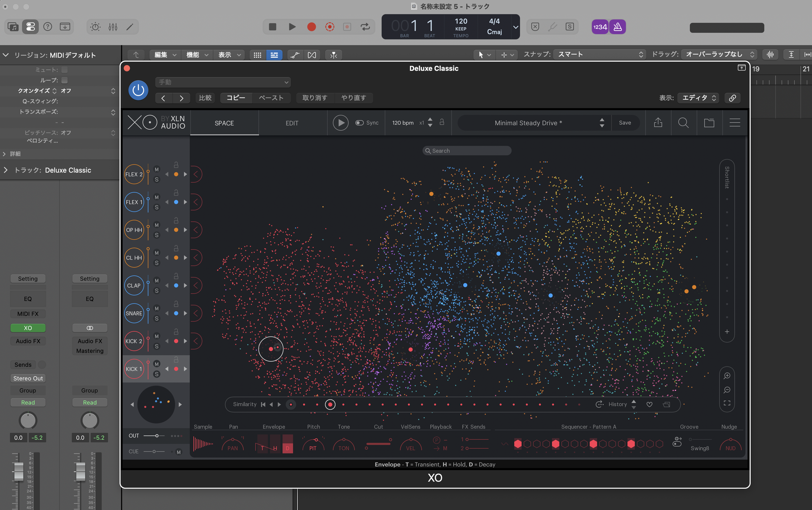This screenshot has height=510, width=812.
Task: Switch to the SPACE tab
Action: 224,123
